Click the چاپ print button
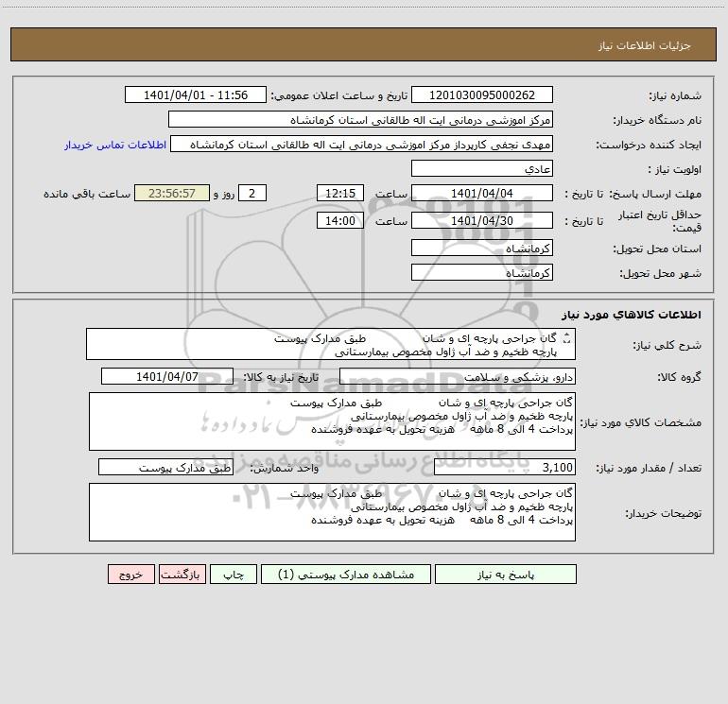Viewport: 728px width, 704px height. [x=234, y=575]
